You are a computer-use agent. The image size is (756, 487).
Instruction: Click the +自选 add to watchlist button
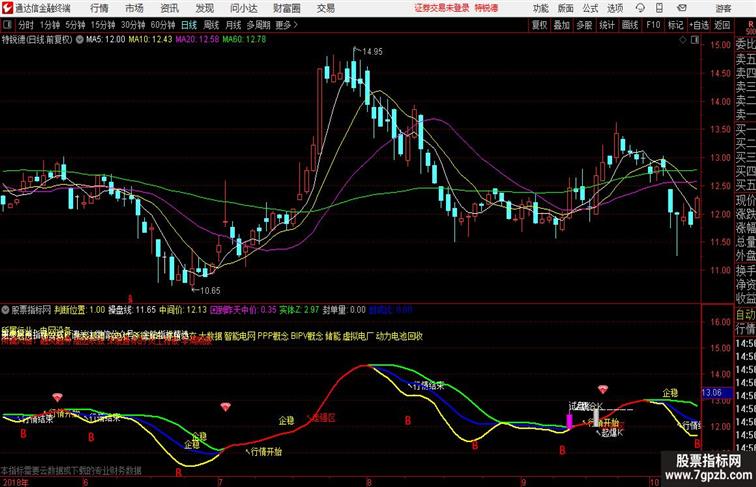699,25
